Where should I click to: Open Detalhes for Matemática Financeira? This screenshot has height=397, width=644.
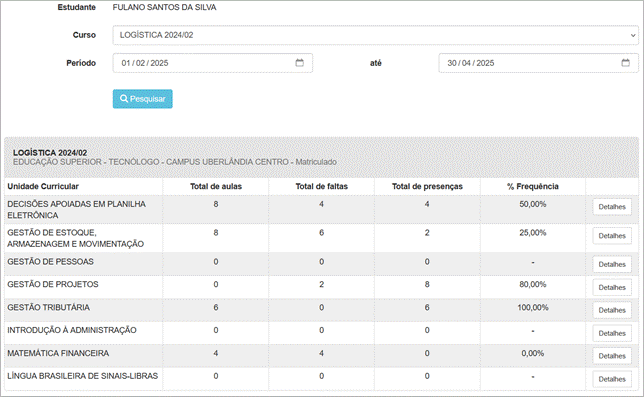pyautogui.click(x=612, y=356)
